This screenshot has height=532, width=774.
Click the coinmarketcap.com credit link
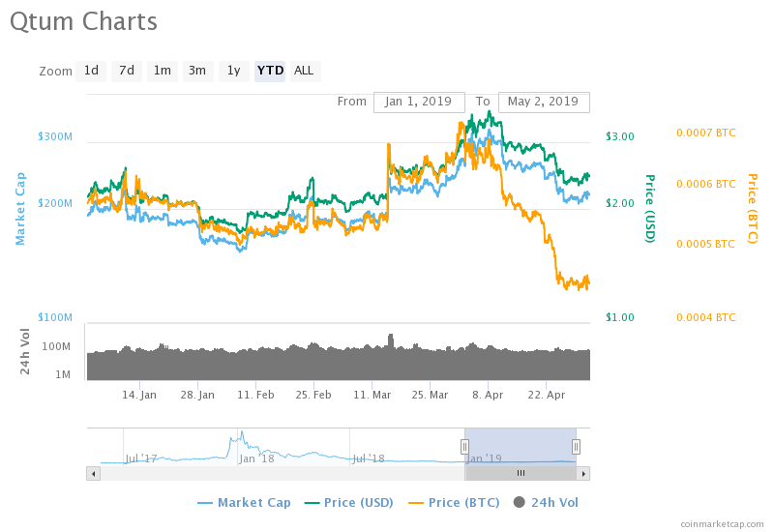722,524
